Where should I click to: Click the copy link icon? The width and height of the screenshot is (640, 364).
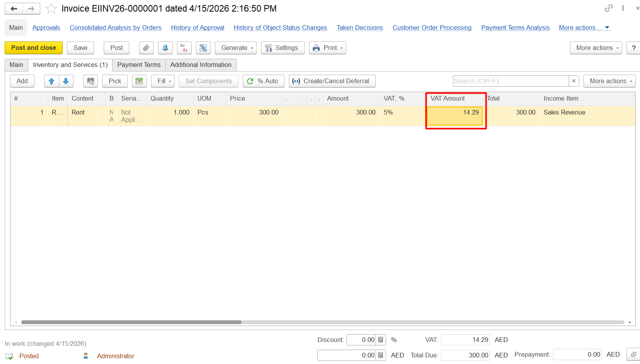click(x=609, y=8)
